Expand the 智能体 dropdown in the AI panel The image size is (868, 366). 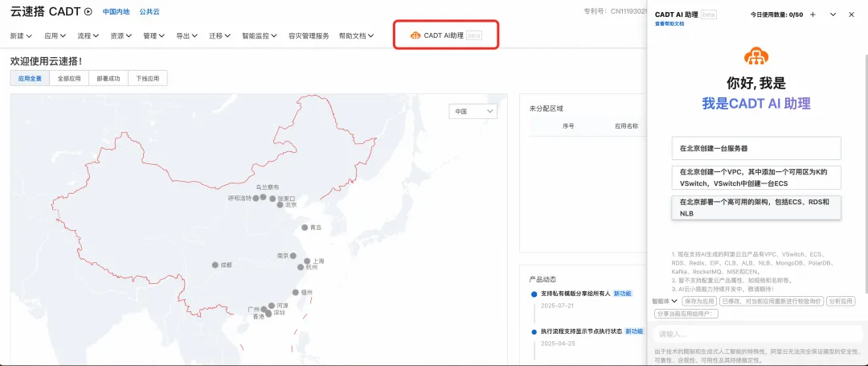[665, 301]
